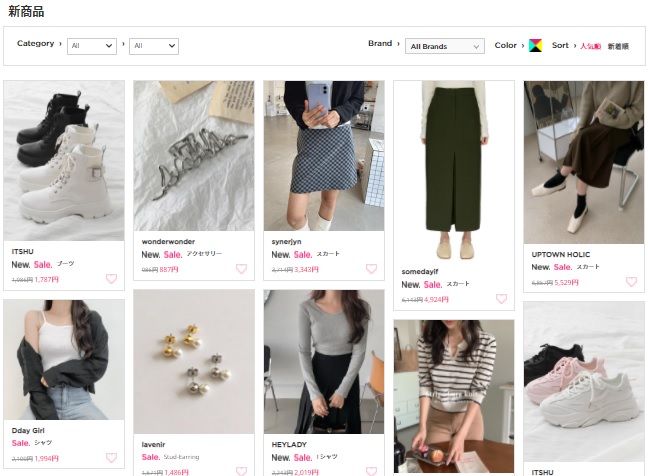Open the first Category dropdown

point(92,46)
